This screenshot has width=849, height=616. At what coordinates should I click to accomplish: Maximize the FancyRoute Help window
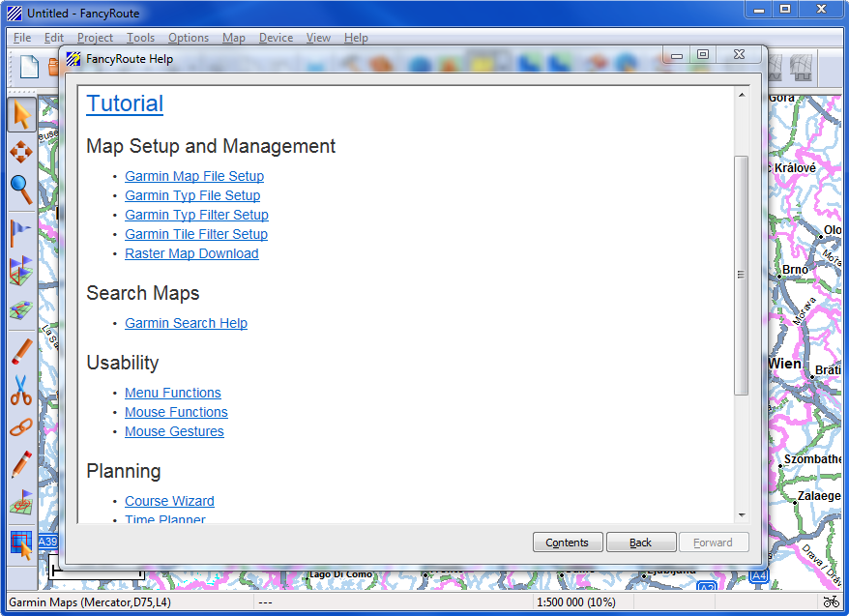coord(703,55)
